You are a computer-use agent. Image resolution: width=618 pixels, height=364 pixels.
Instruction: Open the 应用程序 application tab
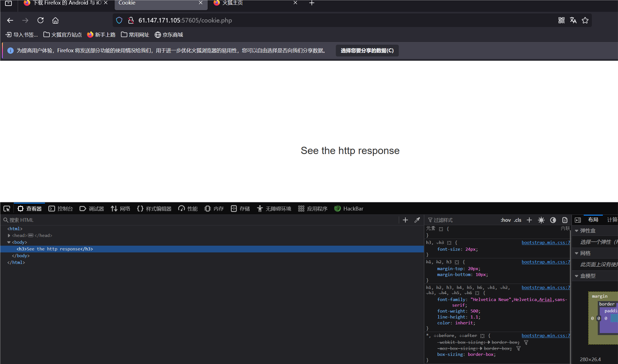click(x=313, y=209)
